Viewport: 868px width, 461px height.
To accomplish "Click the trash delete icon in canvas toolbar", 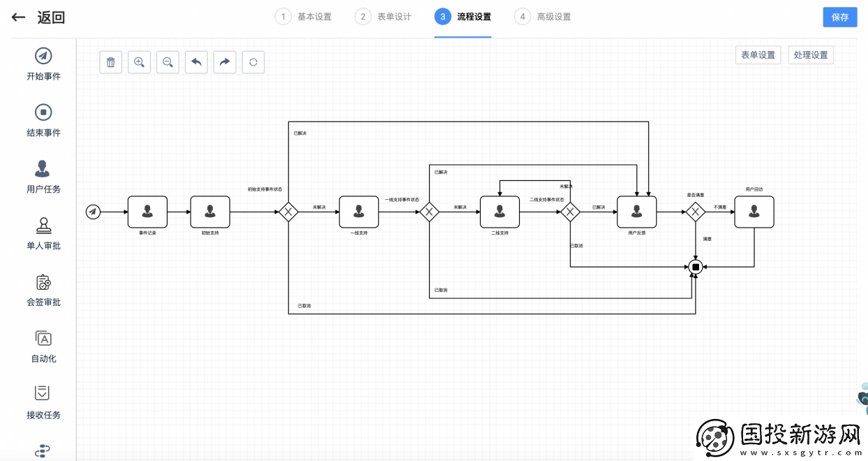I will [110, 62].
